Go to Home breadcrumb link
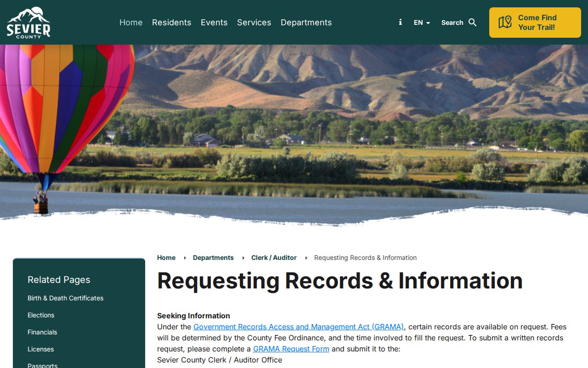The width and height of the screenshot is (588, 368). [166, 258]
